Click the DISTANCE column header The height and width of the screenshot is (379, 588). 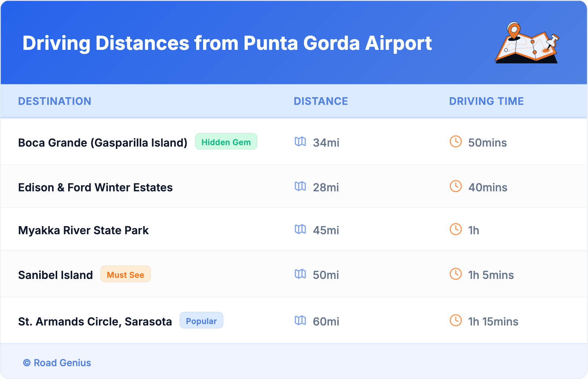tap(321, 101)
